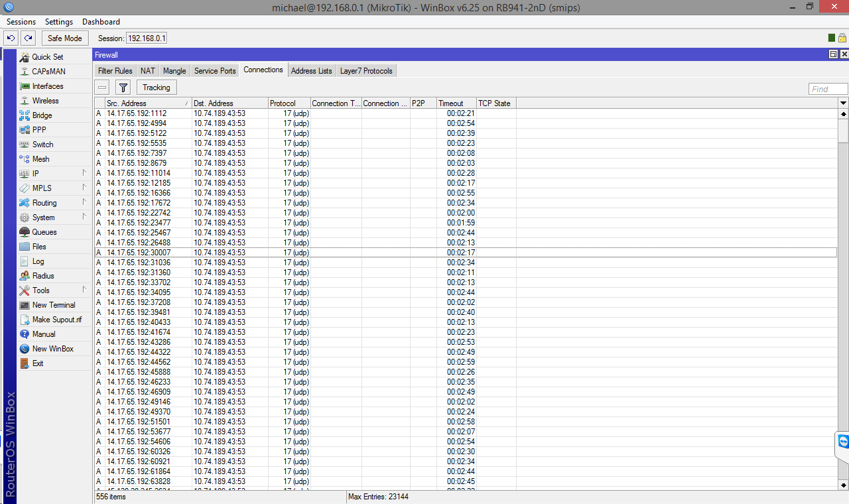Open the Log sidebar entry
The width and height of the screenshot is (849, 504).
point(38,261)
